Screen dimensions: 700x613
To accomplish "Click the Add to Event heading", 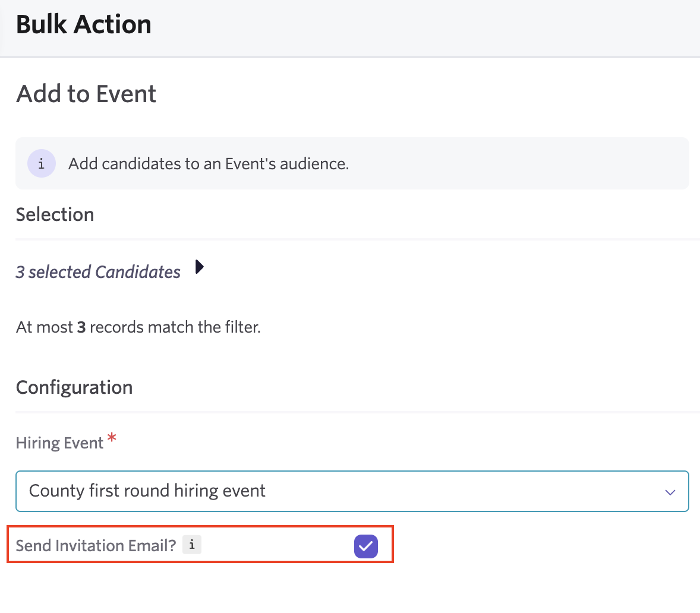I will point(86,94).
